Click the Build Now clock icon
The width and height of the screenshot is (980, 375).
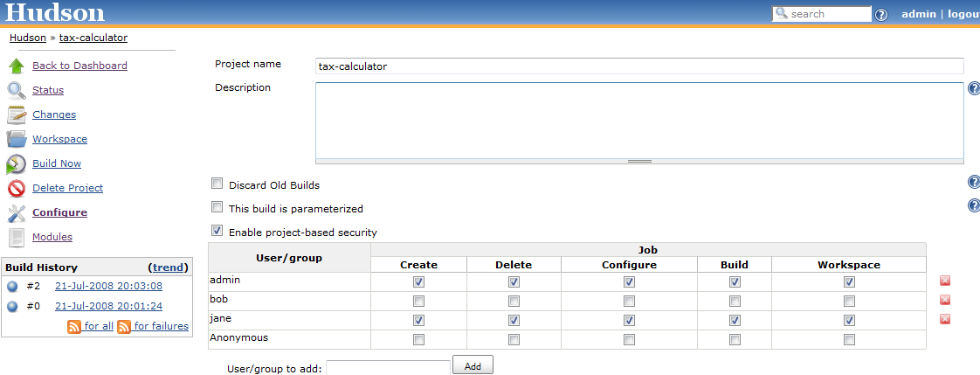tap(17, 163)
